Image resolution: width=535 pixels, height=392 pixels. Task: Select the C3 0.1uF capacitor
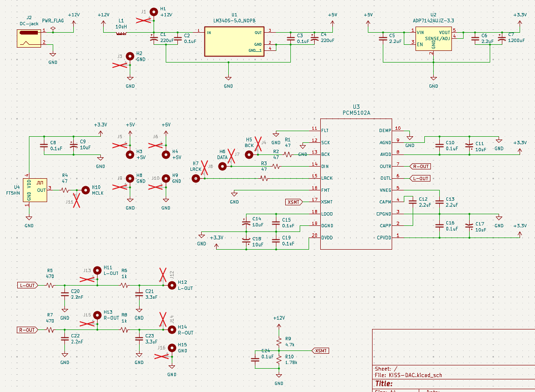tap(291, 39)
